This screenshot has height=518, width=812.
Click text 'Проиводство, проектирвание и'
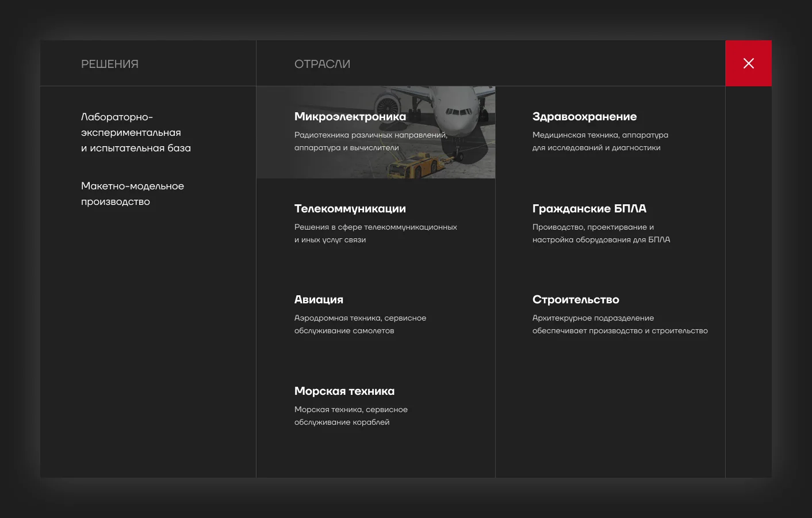pyautogui.click(x=593, y=227)
